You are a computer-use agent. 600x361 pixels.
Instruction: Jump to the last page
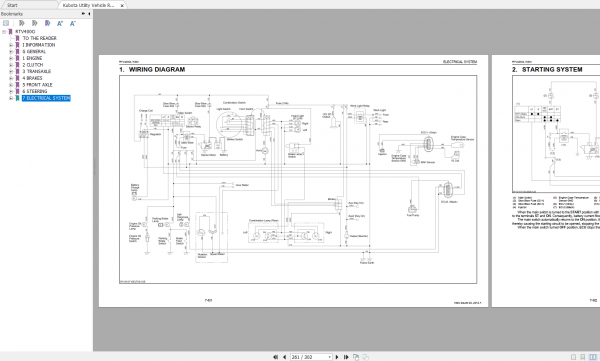pos(346,357)
